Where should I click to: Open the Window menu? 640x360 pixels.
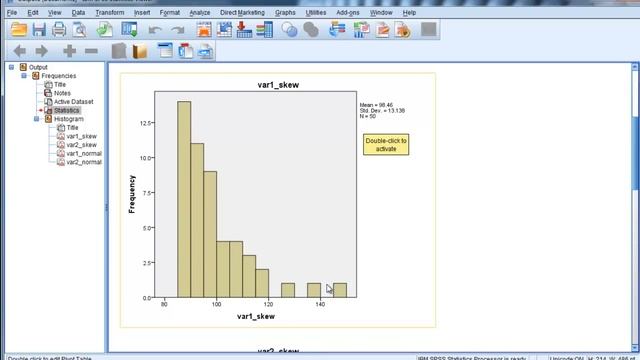(x=381, y=13)
